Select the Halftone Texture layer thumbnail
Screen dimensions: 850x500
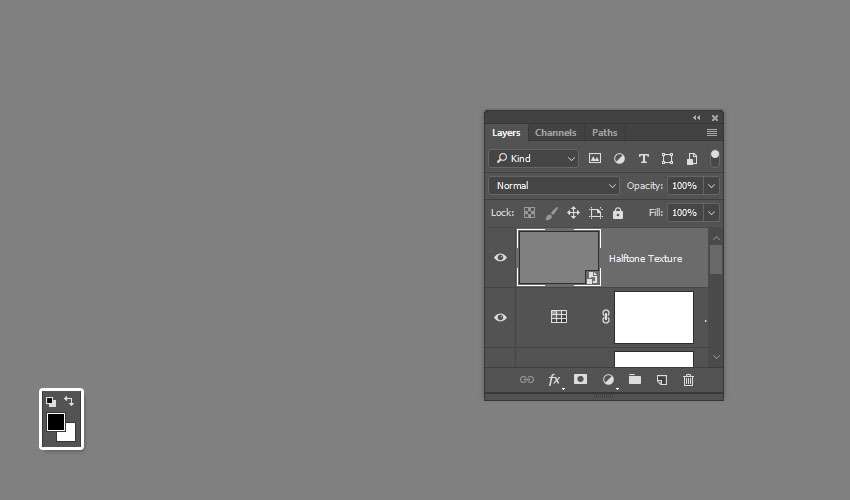[558, 258]
